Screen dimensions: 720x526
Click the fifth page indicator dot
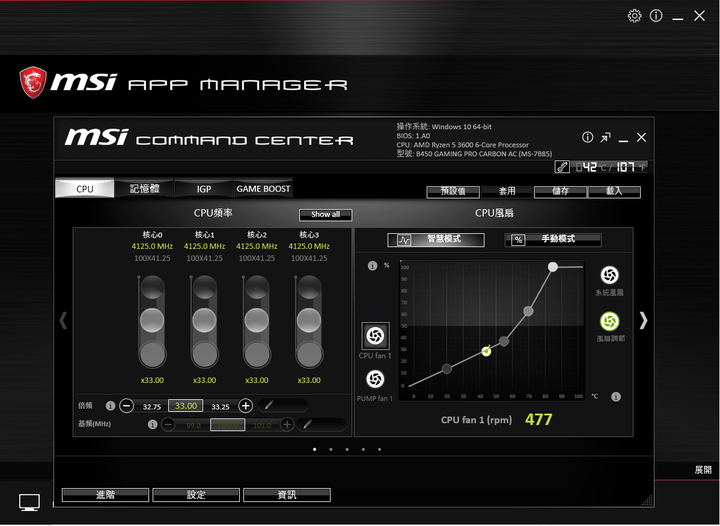(x=379, y=449)
